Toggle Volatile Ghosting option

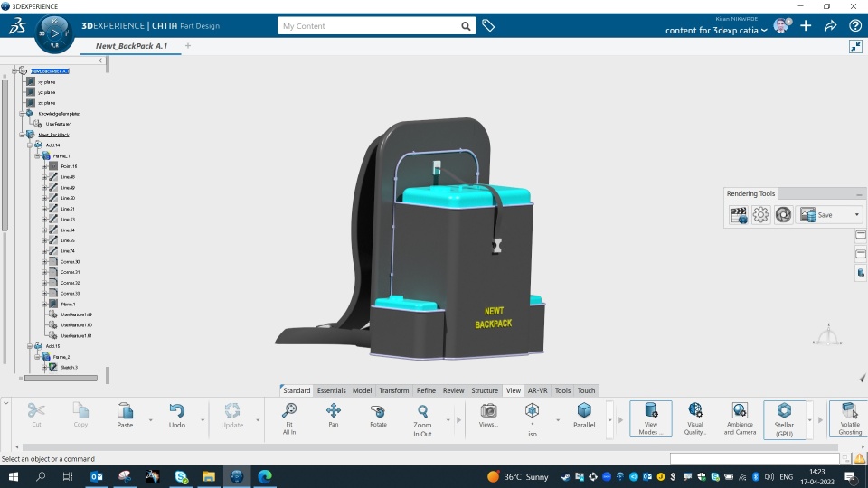849,418
